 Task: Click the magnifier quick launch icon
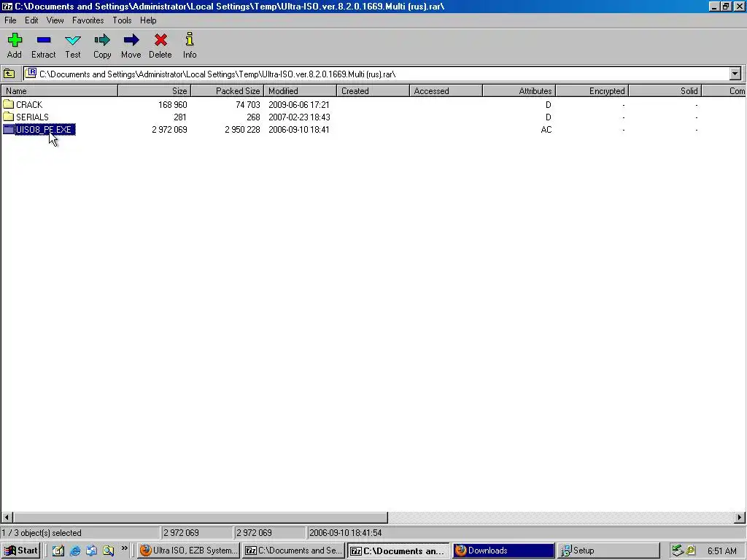[x=108, y=551]
